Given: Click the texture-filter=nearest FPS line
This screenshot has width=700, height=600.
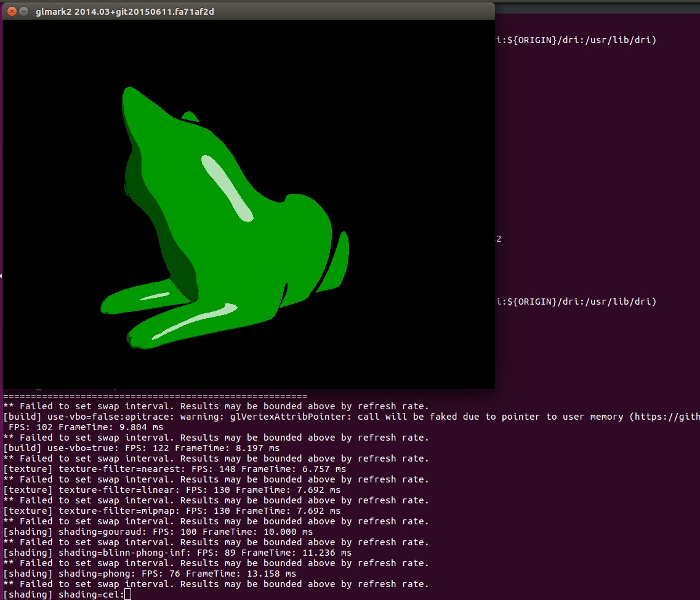Looking at the screenshot, I should (x=172, y=469).
